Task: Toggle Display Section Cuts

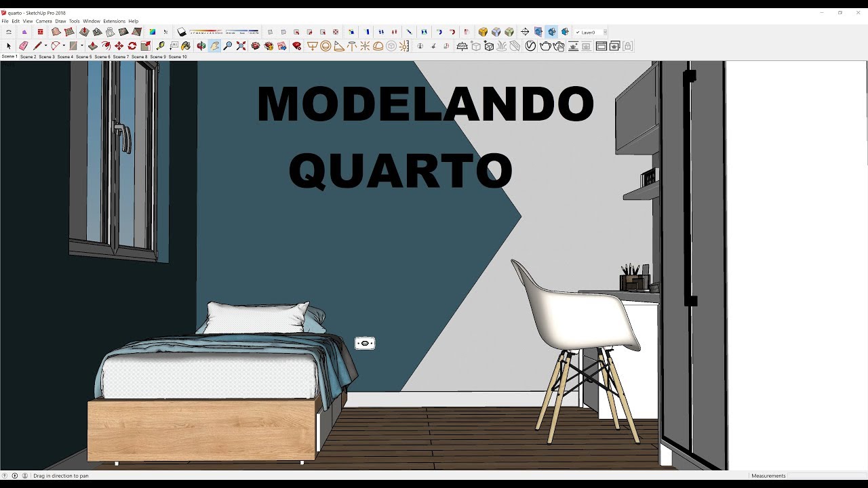Action: (552, 32)
